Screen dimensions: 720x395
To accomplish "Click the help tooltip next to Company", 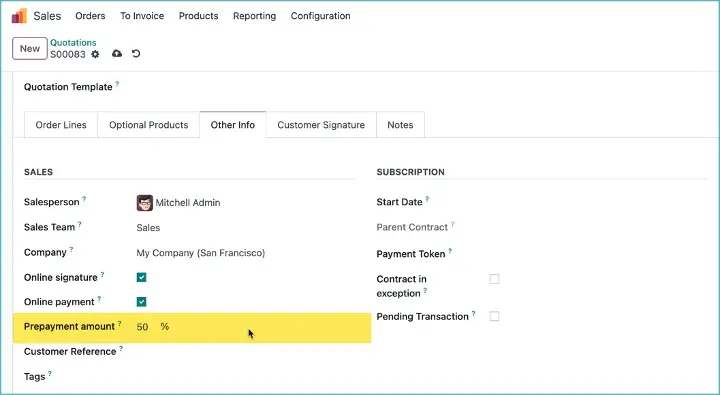I will coord(71,249).
